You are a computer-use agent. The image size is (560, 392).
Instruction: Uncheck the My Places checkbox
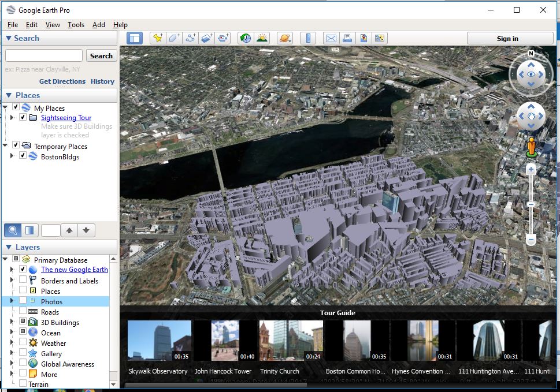[x=16, y=107]
